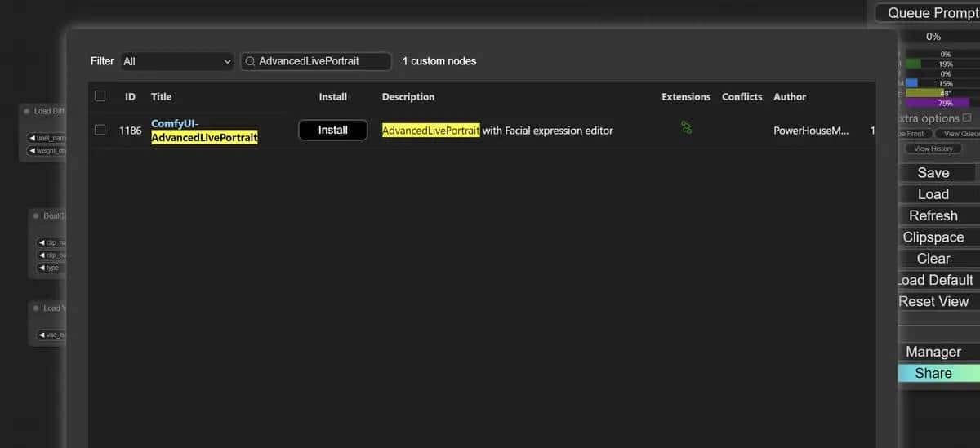The image size is (980, 448).
Task: Tick the select-all checkbox in the table header
Action: pyautogui.click(x=100, y=96)
